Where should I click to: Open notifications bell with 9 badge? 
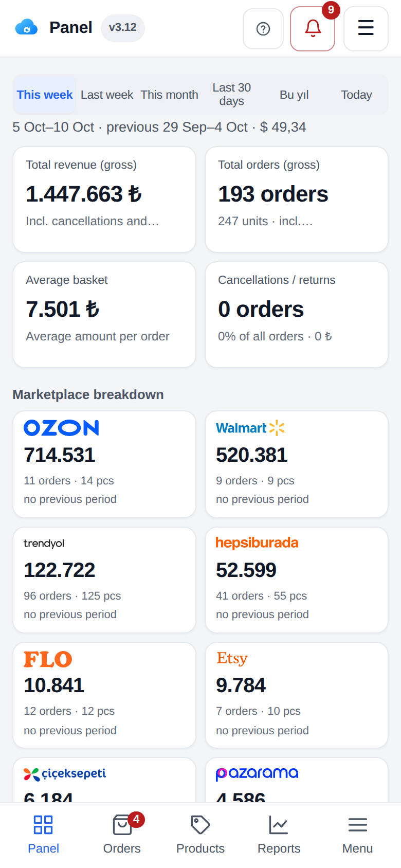click(x=313, y=29)
